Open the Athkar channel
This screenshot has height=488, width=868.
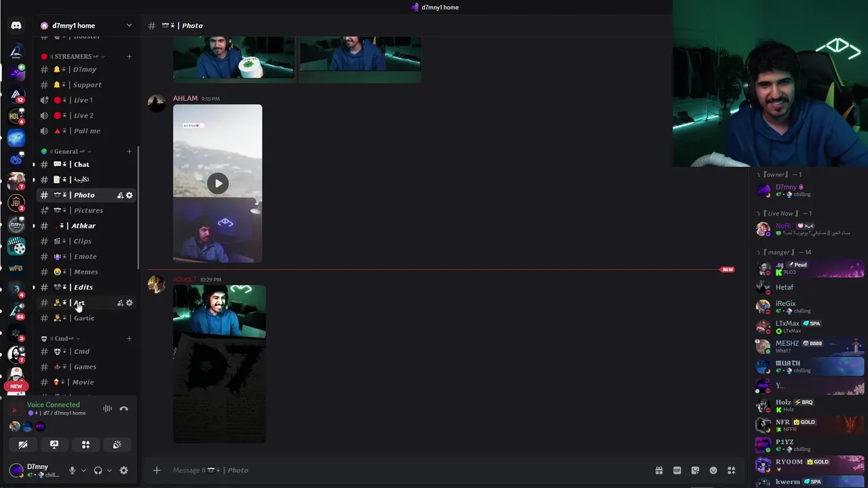point(87,226)
